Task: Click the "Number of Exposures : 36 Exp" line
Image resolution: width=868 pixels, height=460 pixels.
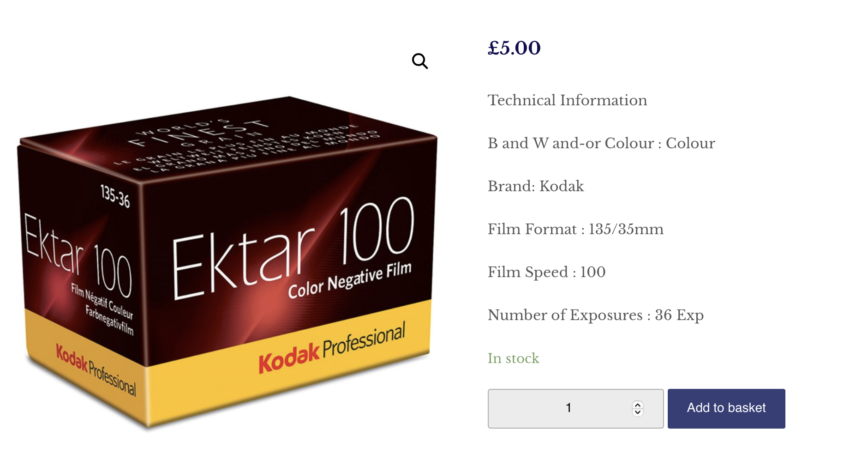Action: click(595, 315)
